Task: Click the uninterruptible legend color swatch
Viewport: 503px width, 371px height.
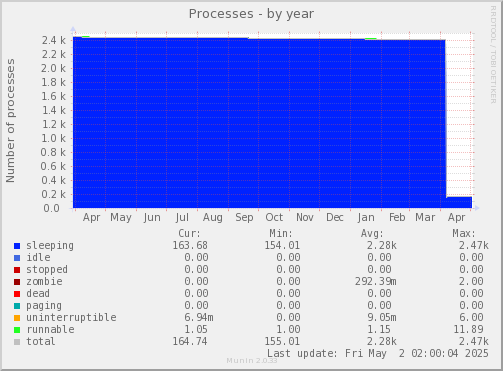Action: (17, 318)
